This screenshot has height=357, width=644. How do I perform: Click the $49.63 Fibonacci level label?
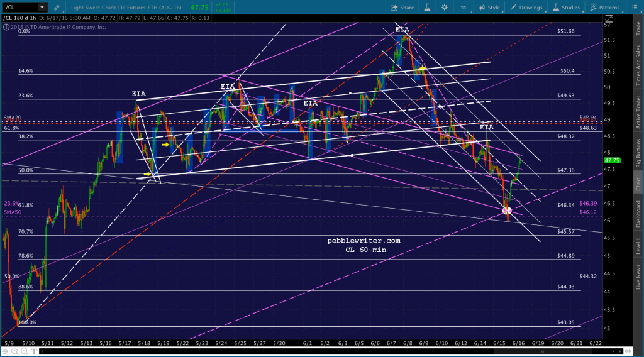[566, 96]
